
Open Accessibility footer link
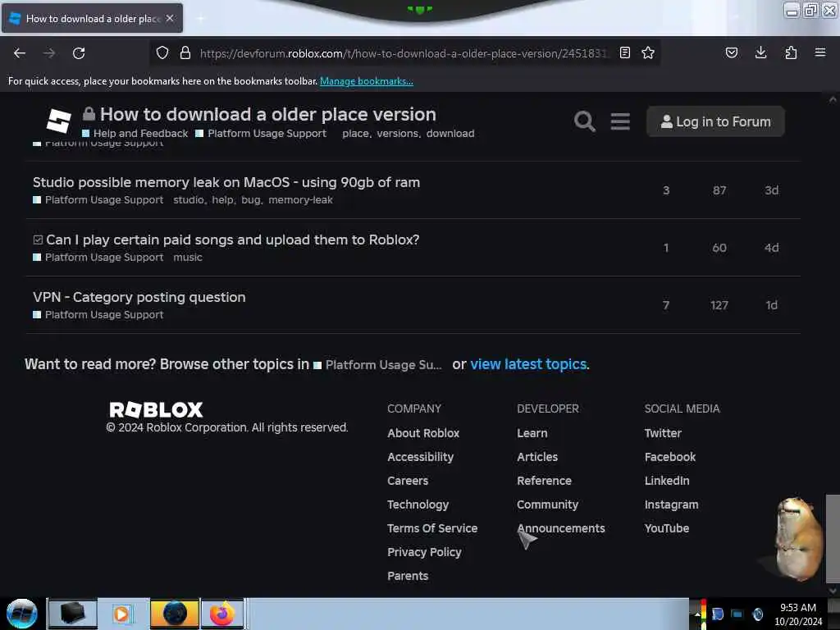click(x=421, y=457)
